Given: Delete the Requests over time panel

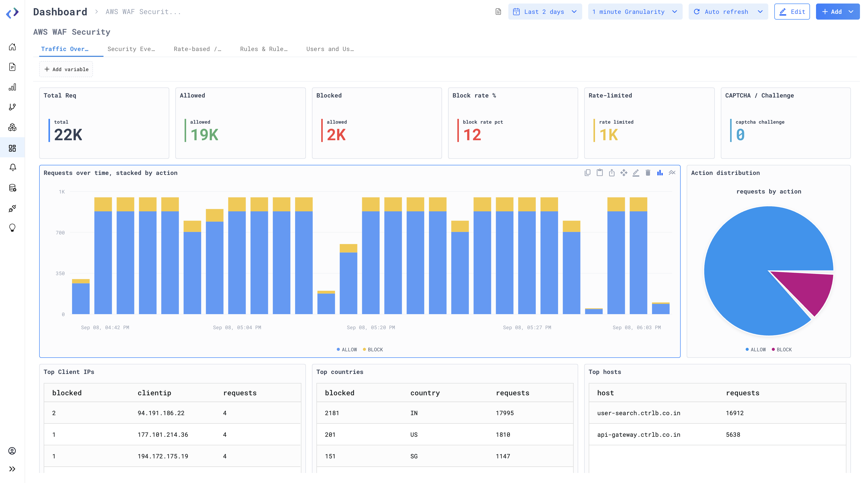Looking at the screenshot, I should [x=648, y=173].
